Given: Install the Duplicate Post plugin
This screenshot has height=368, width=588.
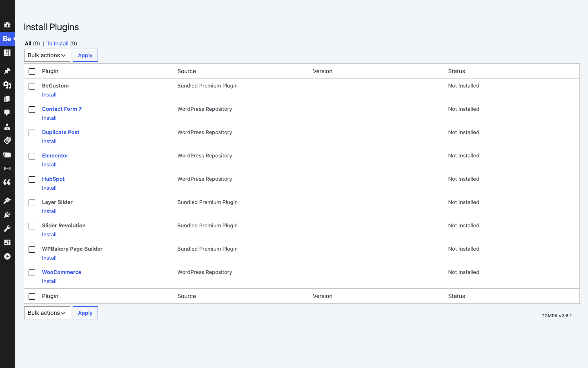Looking at the screenshot, I should [x=49, y=141].
